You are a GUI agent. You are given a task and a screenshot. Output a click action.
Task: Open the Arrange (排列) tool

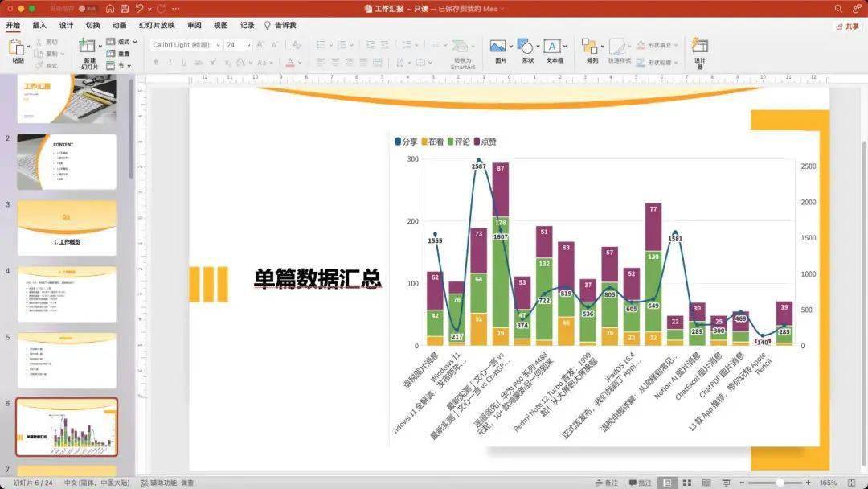tap(589, 47)
